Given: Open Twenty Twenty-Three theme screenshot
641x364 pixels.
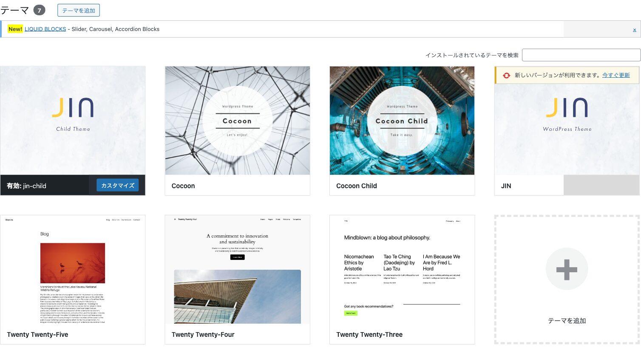Looking at the screenshot, I should point(402,270).
